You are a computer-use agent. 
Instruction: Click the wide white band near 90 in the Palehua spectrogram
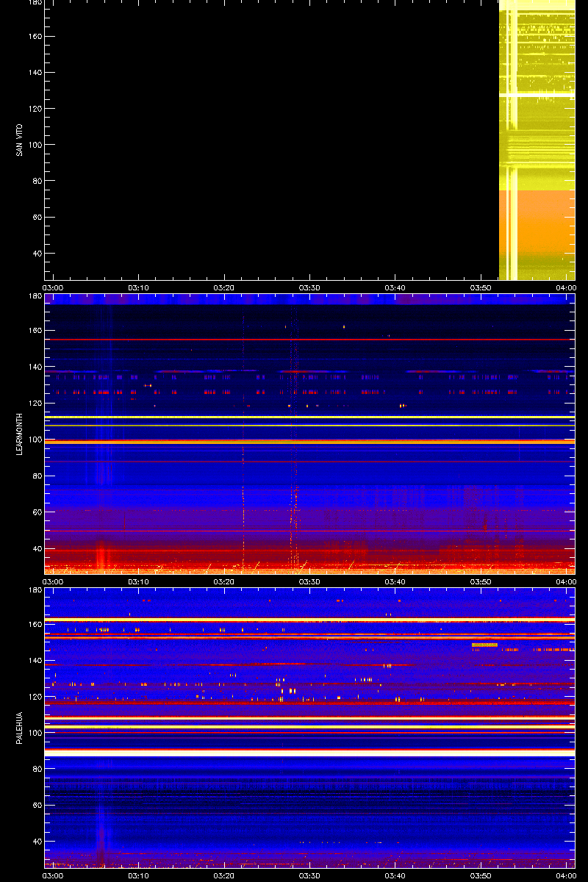tap(309, 753)
